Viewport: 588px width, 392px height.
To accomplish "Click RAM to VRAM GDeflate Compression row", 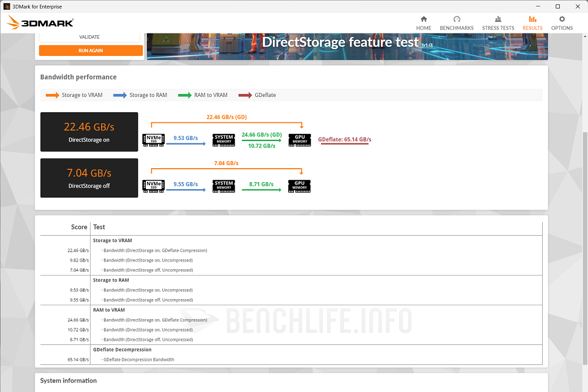I will click(292, 320).
